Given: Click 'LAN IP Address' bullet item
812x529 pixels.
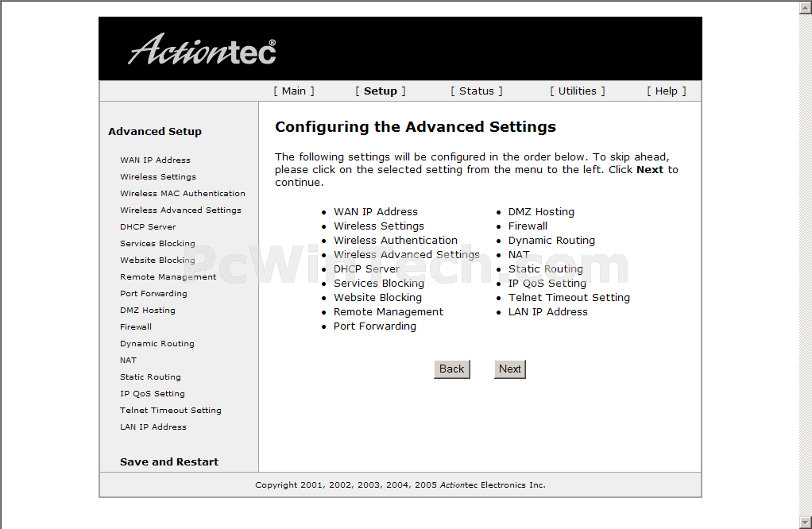Looking at the screenshot, I should [x=548, y=311].
